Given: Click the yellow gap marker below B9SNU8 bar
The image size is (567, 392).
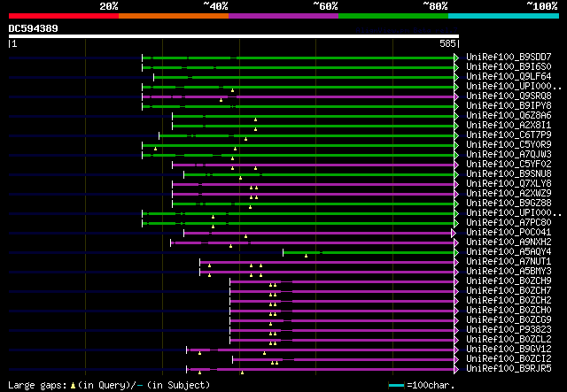Looking at the screenshot, I should 240,178.
